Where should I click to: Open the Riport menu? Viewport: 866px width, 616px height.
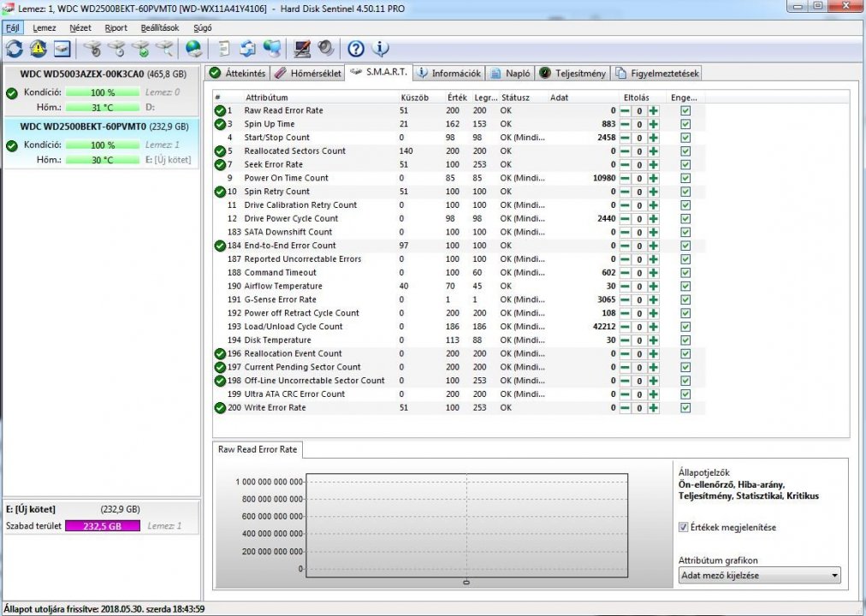tap(116, 27)
